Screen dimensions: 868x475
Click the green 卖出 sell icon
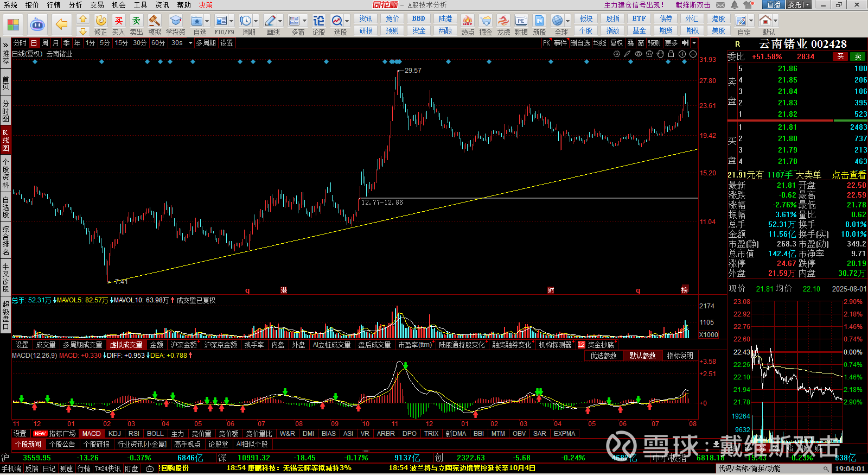(x=136, y=21)
